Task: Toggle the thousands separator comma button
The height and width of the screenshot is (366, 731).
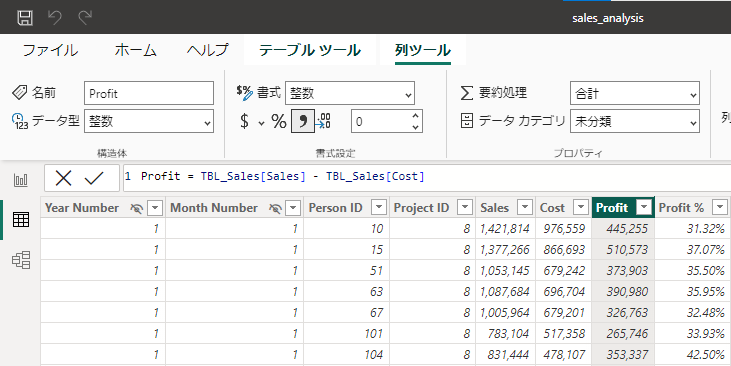Action: [x=303, y=121]
